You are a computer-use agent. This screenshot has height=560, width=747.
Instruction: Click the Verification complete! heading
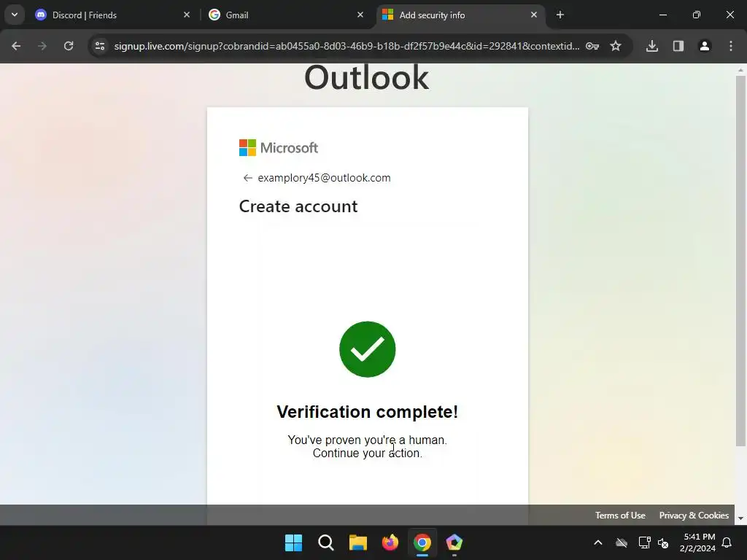368,412
